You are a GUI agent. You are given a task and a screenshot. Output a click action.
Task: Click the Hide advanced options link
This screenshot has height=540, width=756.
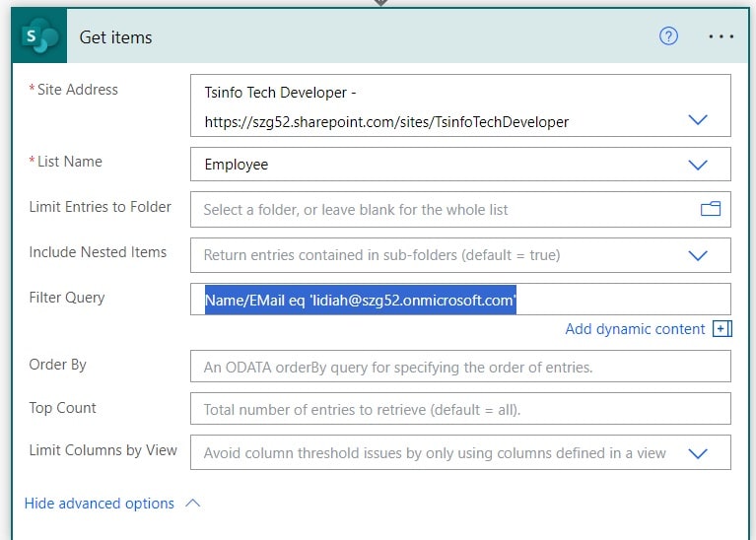point(100,504)
